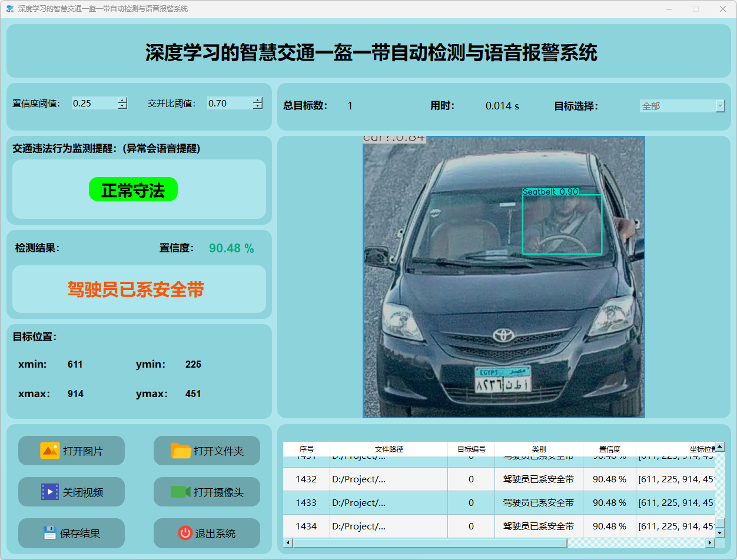Click the ymin value 225
Screen dimensions: 737x560
[193, 365]
